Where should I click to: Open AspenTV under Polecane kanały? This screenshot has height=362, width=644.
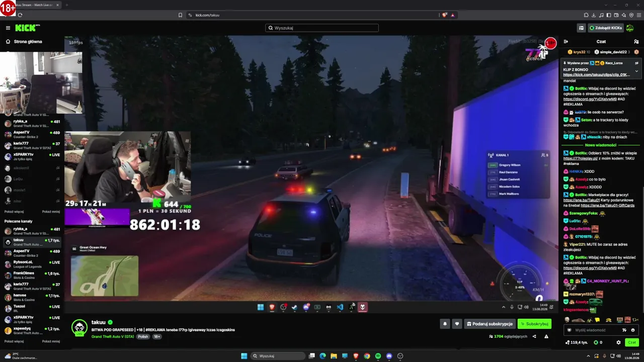point(32,253)
